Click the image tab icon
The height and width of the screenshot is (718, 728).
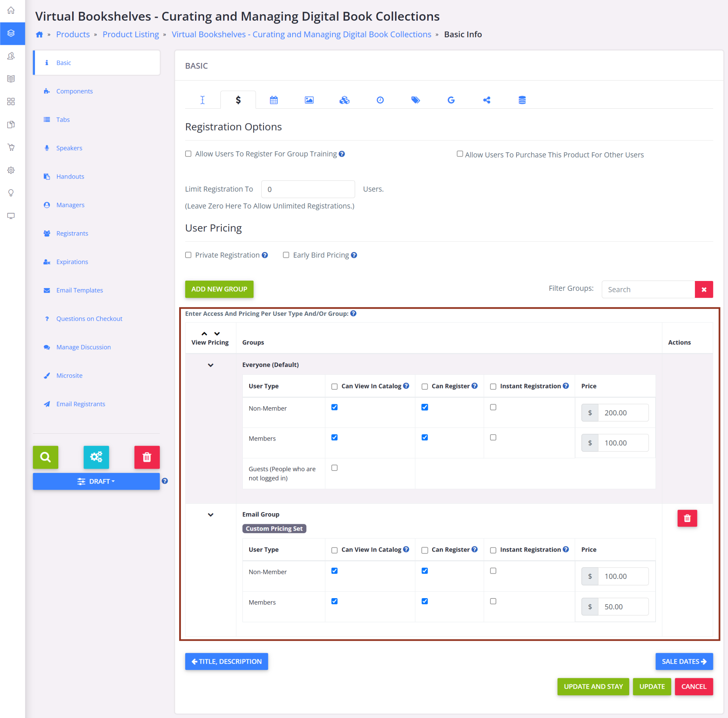click(309, 100)
